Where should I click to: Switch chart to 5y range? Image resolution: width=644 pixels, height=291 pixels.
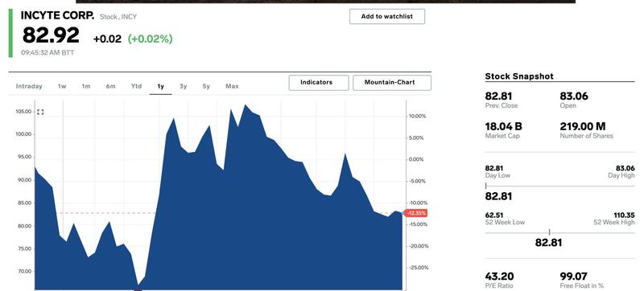[206, 86]
